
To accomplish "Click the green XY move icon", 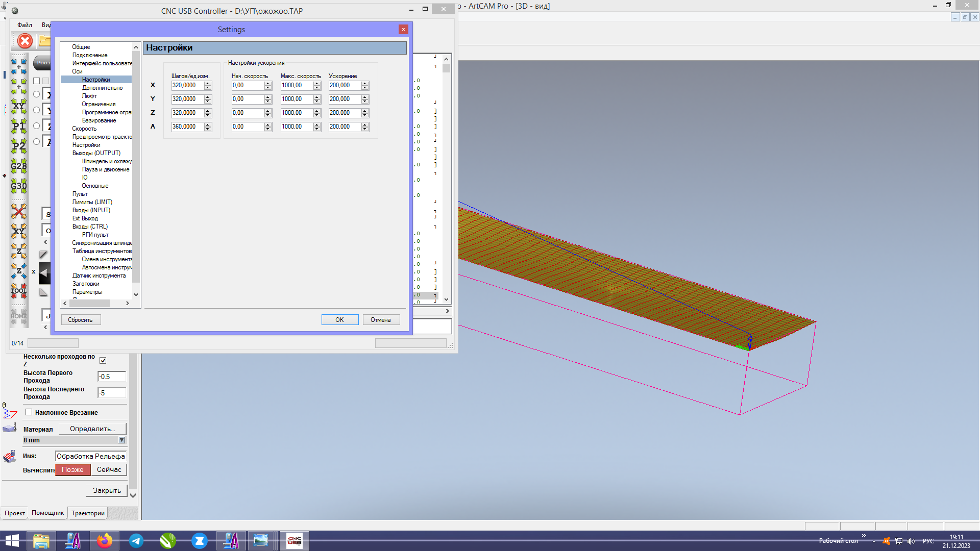I will coord(19,106).
